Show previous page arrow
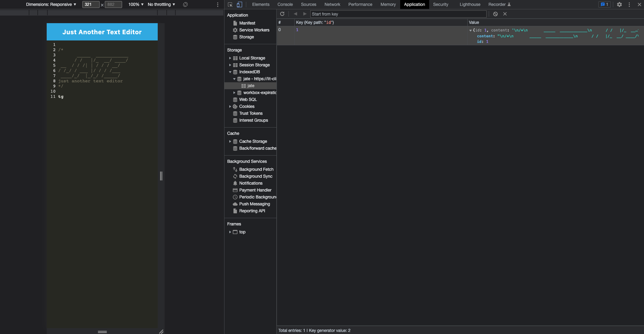The width and height of the screenshot is (644, 334). coord(295,14)
